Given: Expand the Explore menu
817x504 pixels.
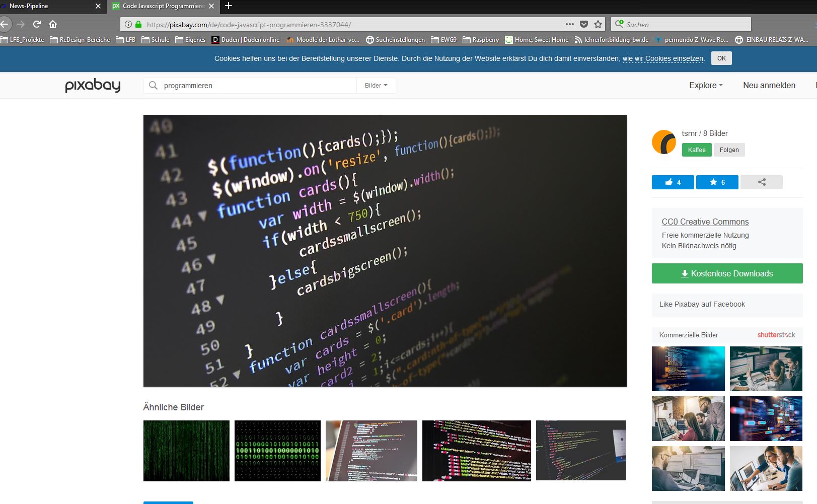Looking at the screenshot, I should pos(706,86).
